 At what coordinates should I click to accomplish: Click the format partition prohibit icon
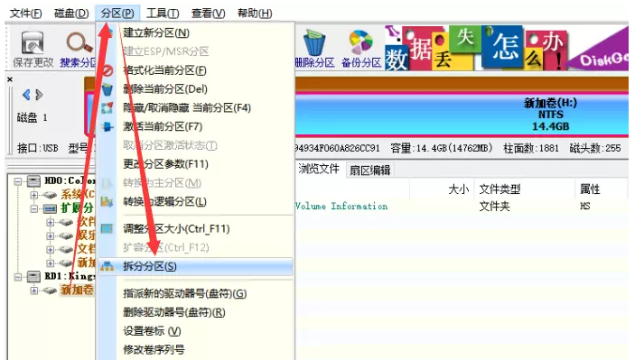107,70
